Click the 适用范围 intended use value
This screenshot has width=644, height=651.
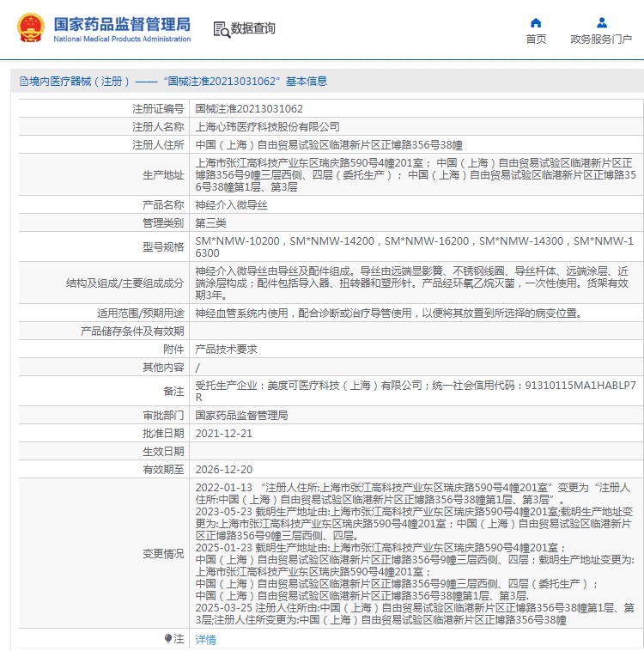point(388,313)
